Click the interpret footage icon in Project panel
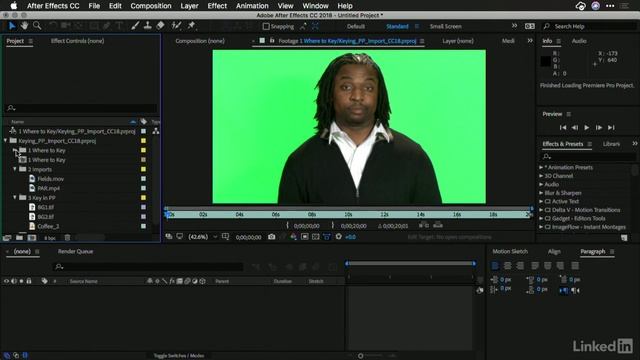 tap(7, 238)
